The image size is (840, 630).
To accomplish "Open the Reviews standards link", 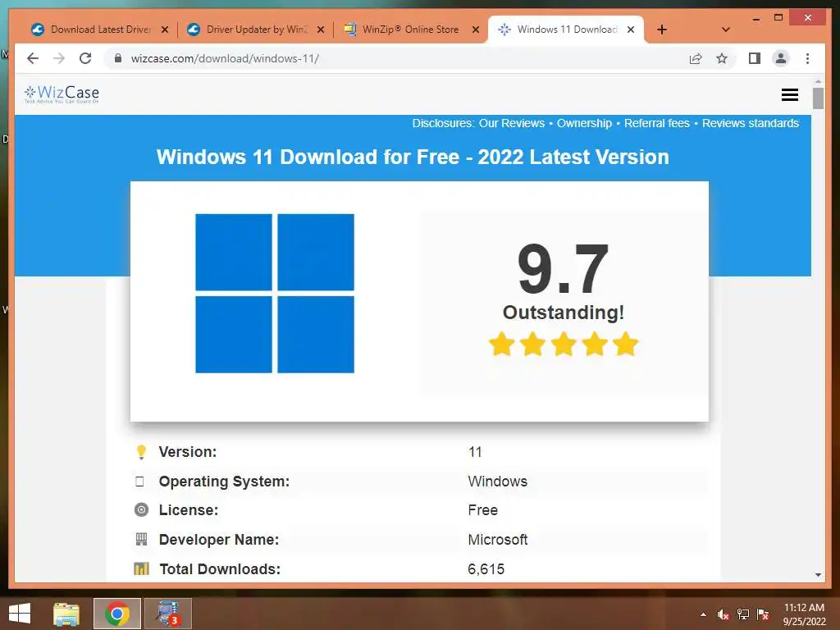I will click(x=750, y=123).
